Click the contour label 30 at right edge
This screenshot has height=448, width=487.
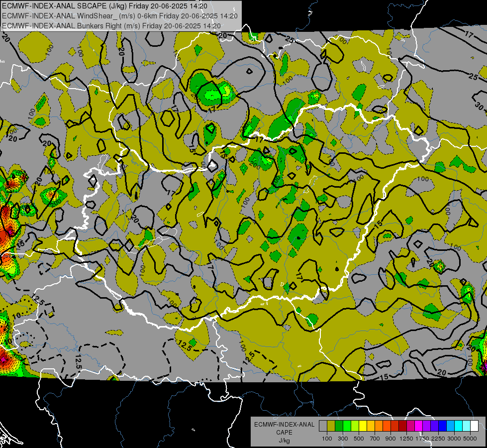[x=479, y=107]
